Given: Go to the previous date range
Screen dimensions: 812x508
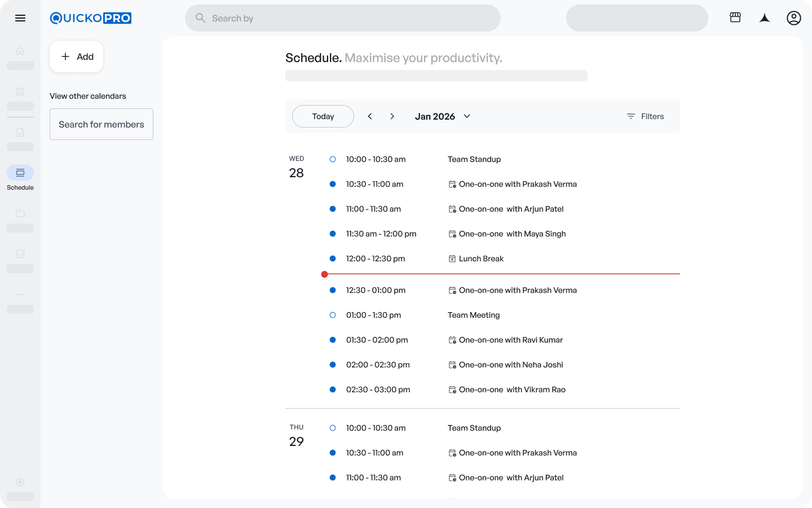Looking at the screenshot, I should click(370, 116).
